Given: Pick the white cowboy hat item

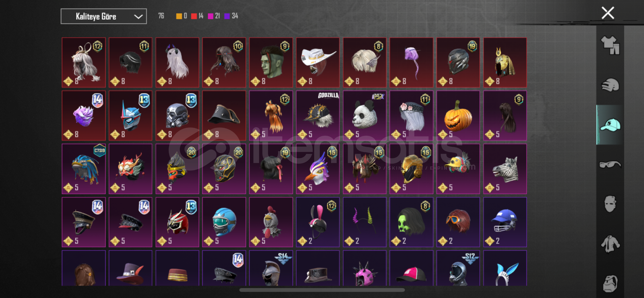Looking at the screenshot, I should [x=317, y=62].
